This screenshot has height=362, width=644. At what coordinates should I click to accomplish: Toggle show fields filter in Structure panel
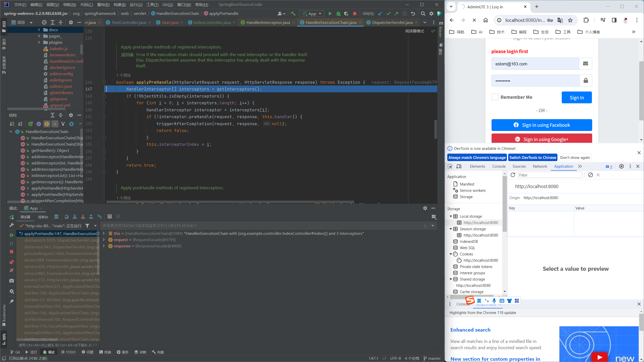[x=47, y=124]
